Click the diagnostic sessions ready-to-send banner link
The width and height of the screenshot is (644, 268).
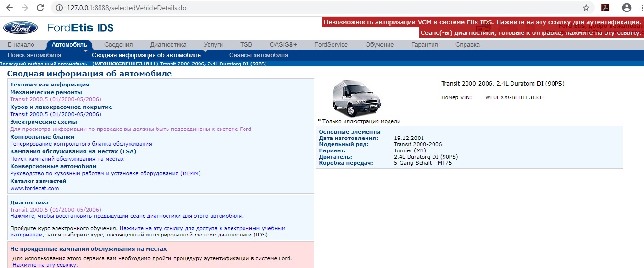pos(531,33)
